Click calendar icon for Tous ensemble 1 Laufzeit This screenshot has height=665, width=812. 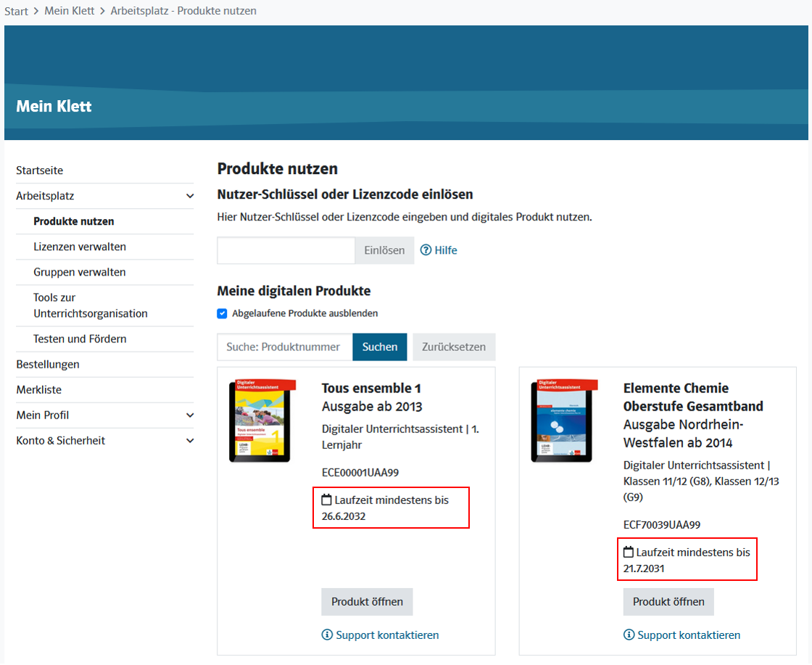coord(326,500)
